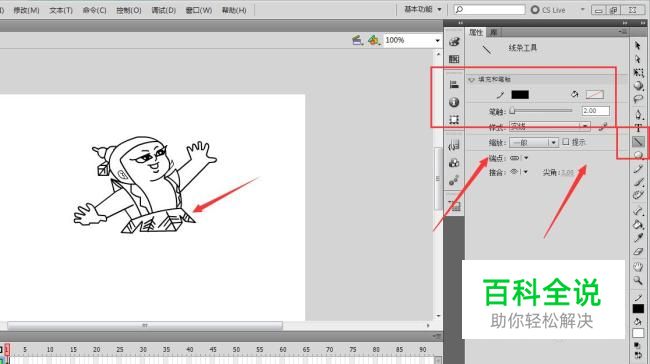The width and height of the screenshot is (650, 364).
Task: Open the 基本功能 workspace dropdown
Action: coord(422,9)
